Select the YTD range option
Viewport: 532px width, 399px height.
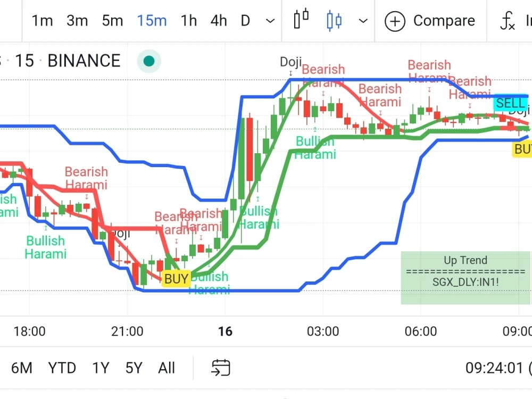click(62, 368)
